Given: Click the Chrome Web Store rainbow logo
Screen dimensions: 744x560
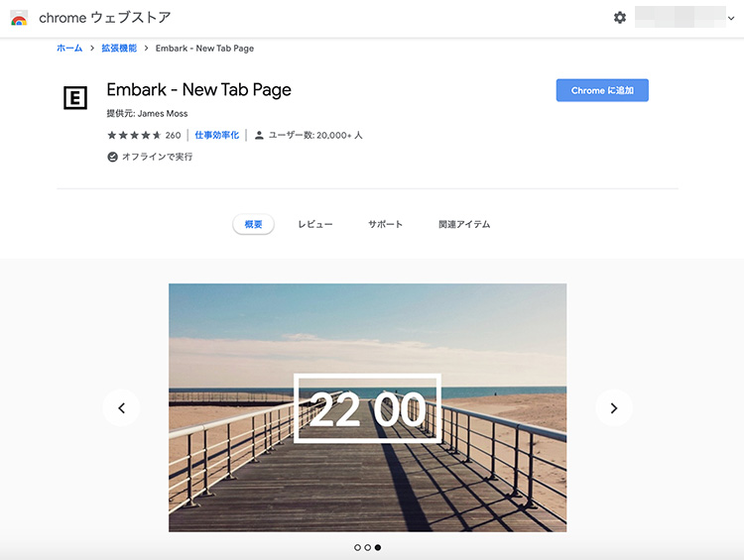Looking at the screenshot, I should point(19,18).
